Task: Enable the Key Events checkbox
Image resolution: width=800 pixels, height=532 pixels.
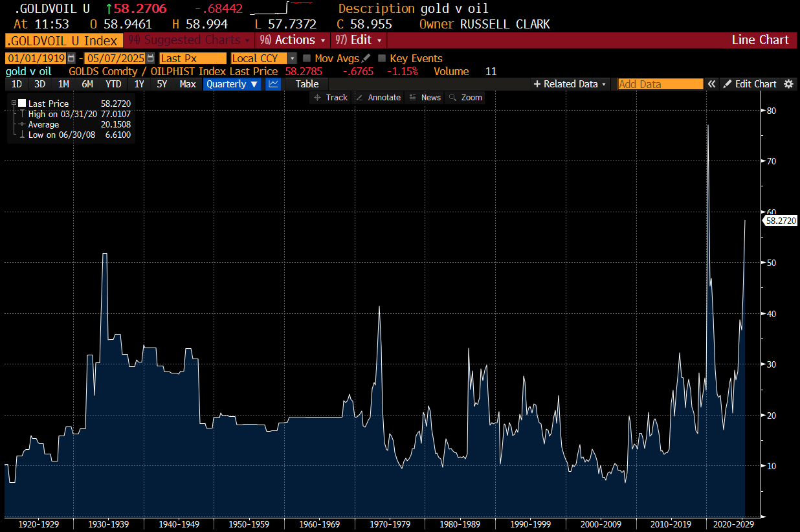Action: (382, 58)
